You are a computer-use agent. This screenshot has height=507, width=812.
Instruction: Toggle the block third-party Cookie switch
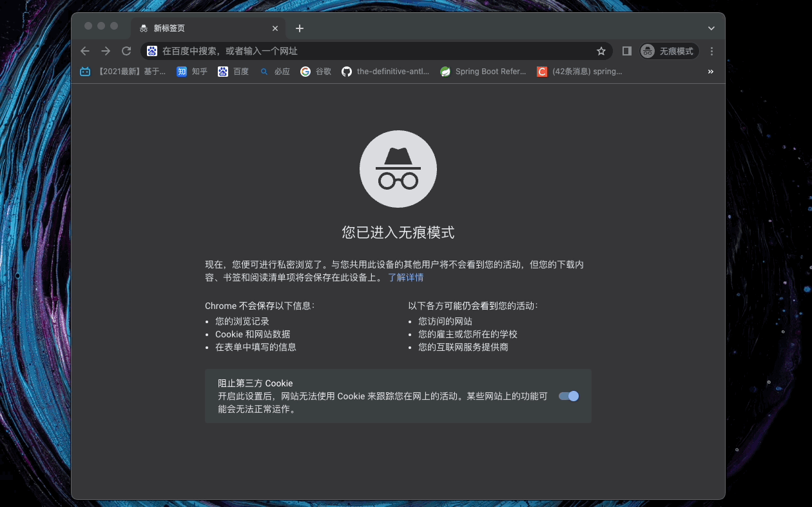click(x=568, y=396)
